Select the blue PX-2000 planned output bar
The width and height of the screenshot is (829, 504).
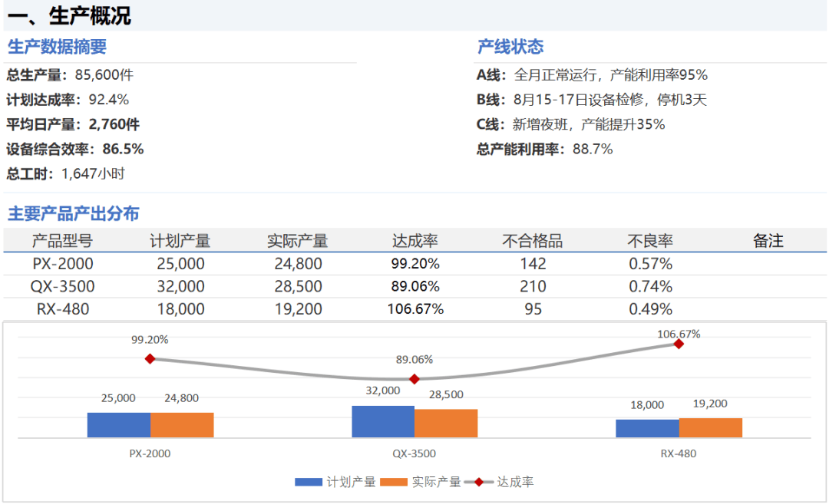[x=119, y=425]
